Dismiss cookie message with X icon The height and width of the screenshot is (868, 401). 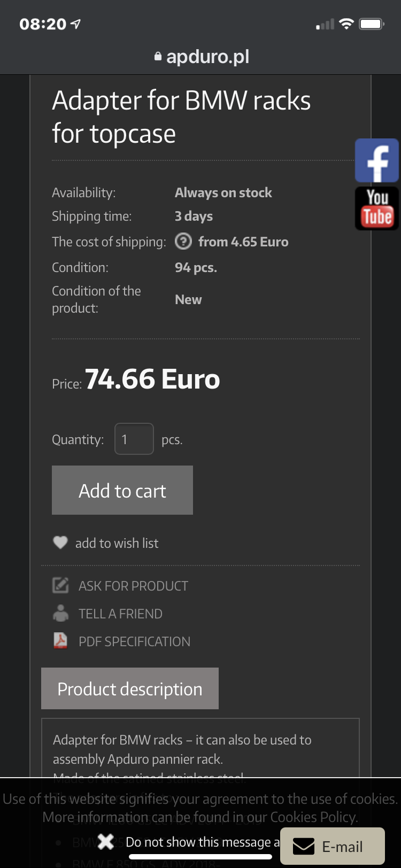(x=106, y=841)
